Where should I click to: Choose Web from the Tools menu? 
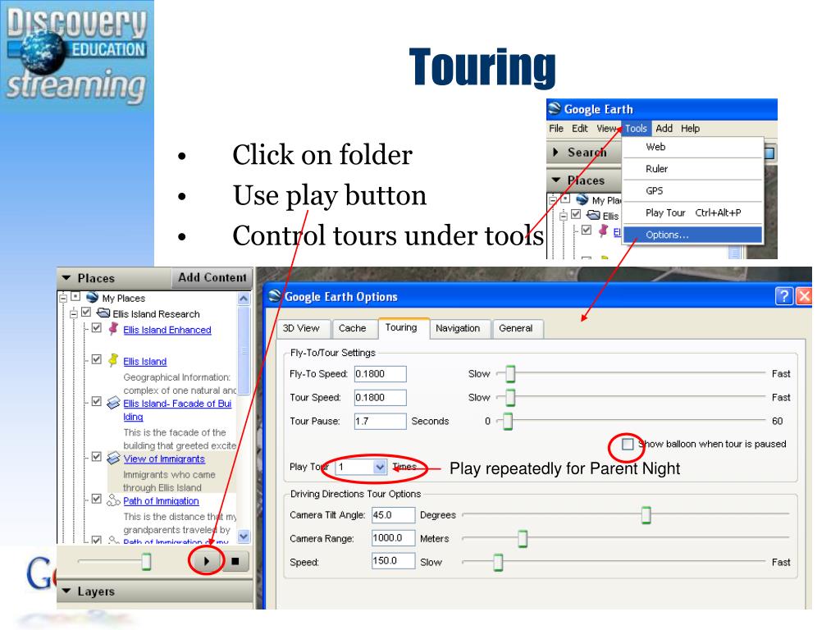click(x=692, y=147)
